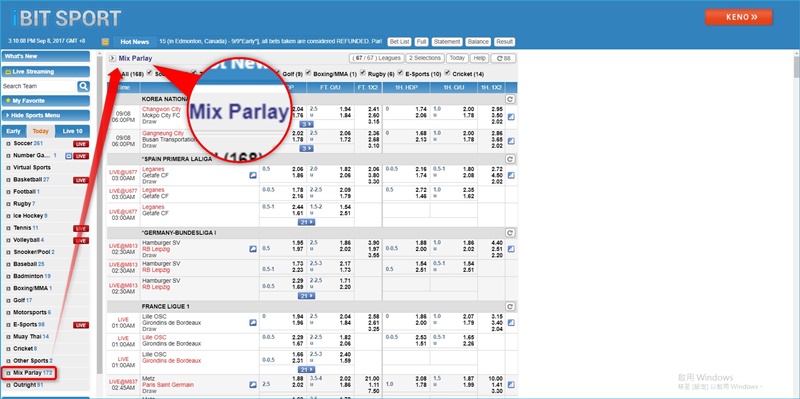Open the (67 / 67) Leagues selector
The image size is (800, 399).
tap(377, 59)
